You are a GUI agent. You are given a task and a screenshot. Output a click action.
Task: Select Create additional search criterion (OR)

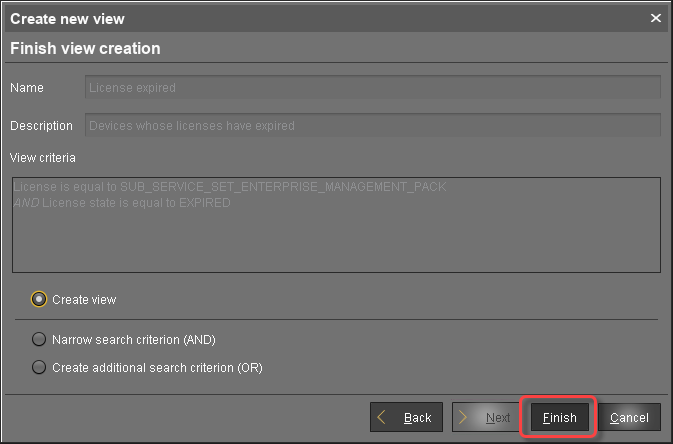tap(39, 367)
